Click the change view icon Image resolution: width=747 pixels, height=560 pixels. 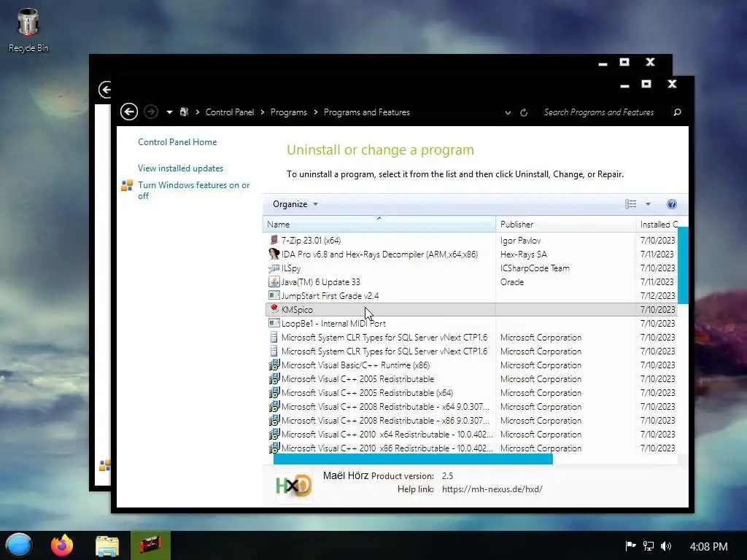coord(630,204)
